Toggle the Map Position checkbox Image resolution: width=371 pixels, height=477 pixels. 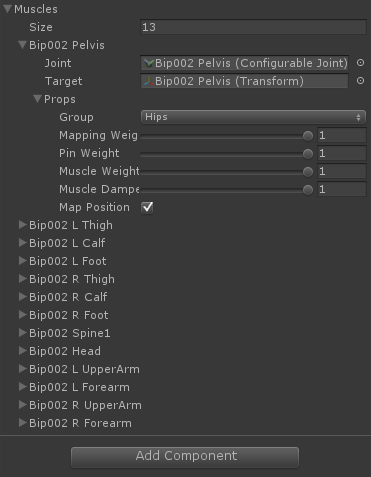[x=147, y=207]
